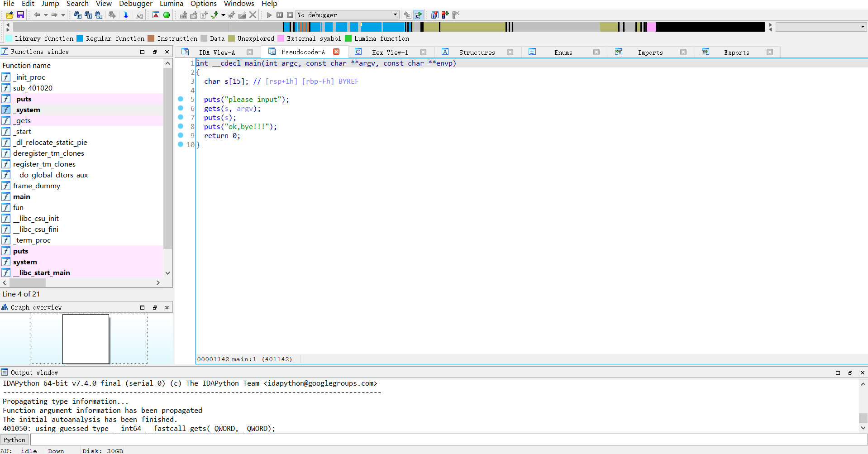Start the process with the play icon
This screenshot has height=454, width=868.
(269, 15)
